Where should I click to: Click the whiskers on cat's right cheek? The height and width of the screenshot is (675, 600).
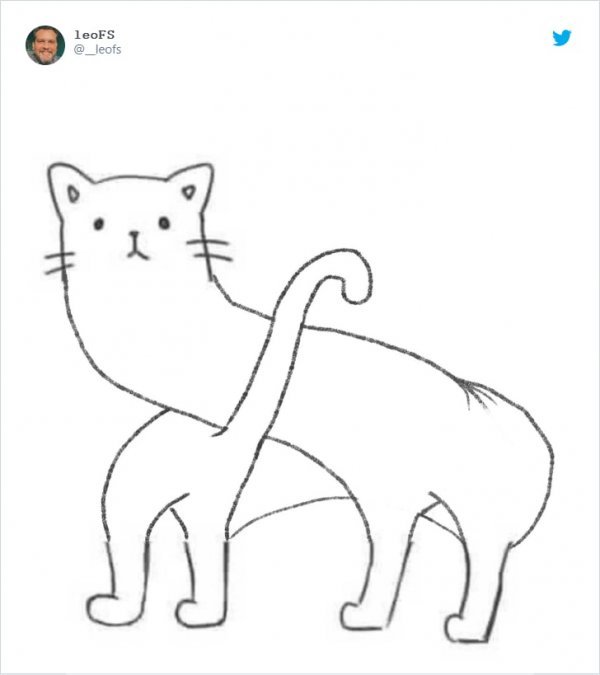click(x=210, y=251)
